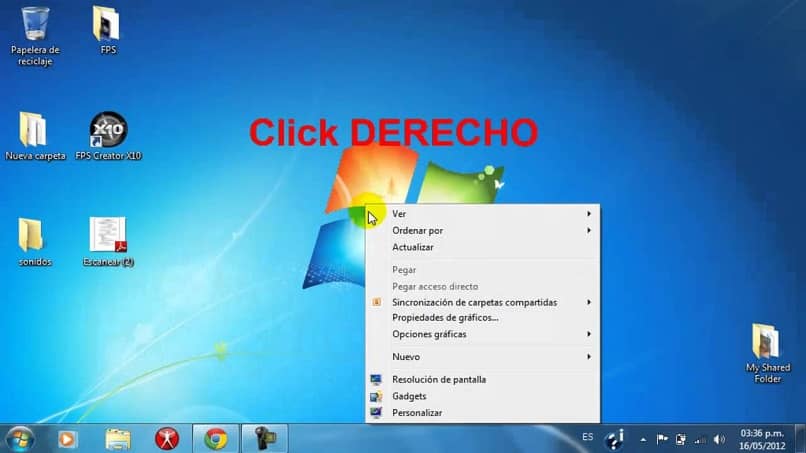806x453 pixels.
Task: Open the Papelera de reciclaje icon
Action: pyautogui.click(x=35, y=36)
